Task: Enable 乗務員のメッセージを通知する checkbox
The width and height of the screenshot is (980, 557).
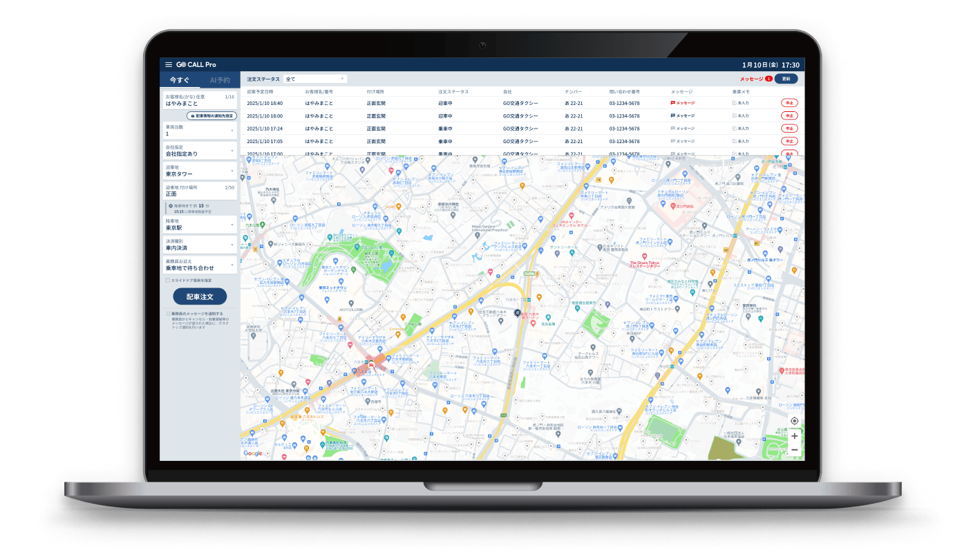Action: (168, 313)
